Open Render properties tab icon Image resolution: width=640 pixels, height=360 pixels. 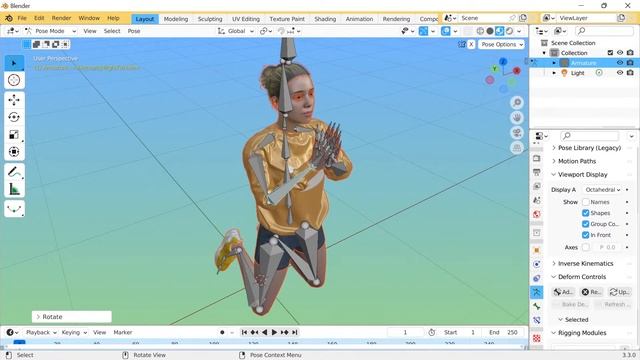pos(537,158)
